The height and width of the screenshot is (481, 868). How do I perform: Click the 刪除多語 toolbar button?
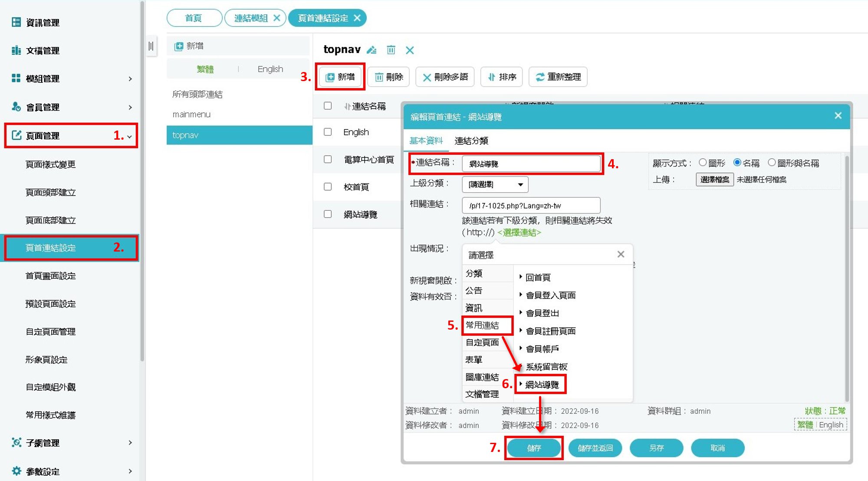point(445,77)
